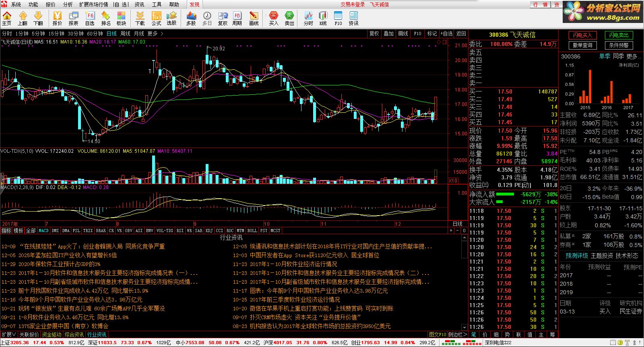Click the 下翻 page-down arrow icon
Screen dimensions: 644x347
(x=38, y=19)
